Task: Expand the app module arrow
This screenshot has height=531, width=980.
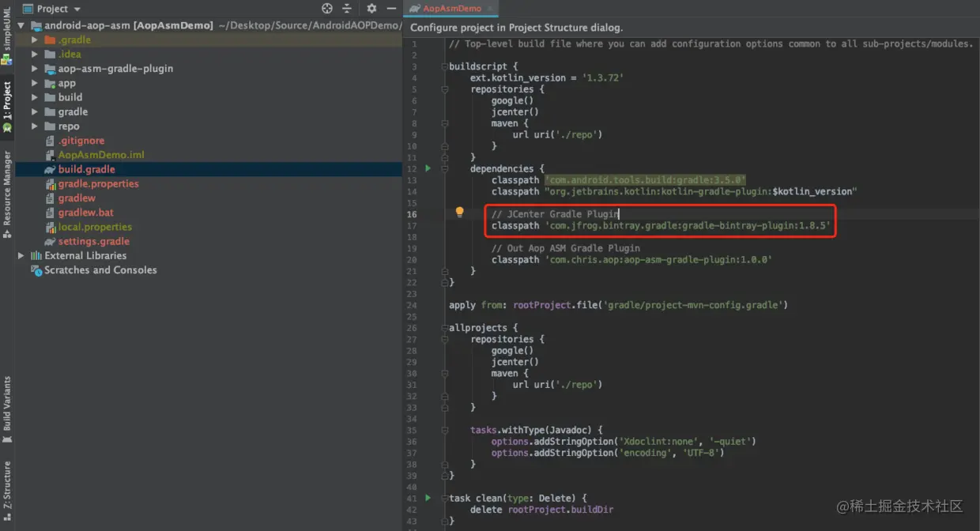Action: point(35,83)
